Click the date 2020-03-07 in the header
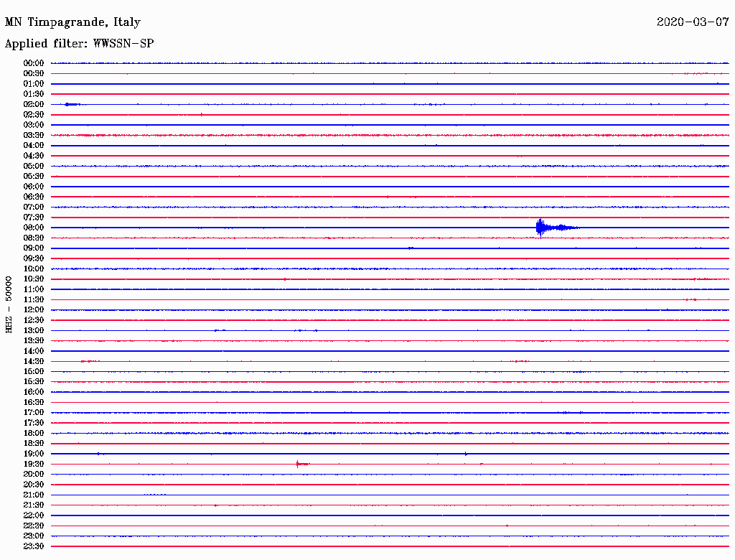Screen dimensions: 735x560 (693, 22)
